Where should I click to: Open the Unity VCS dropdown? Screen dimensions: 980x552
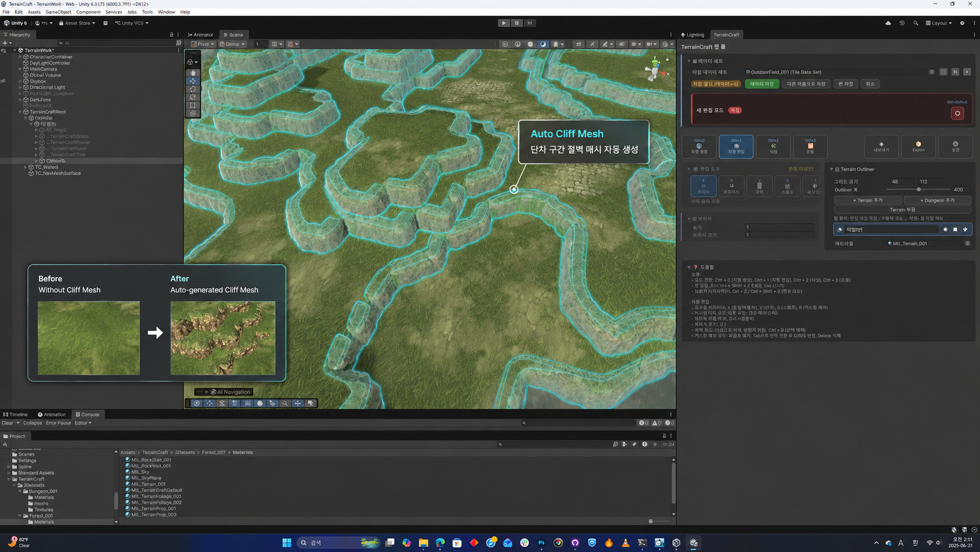(x=132, y=23)
